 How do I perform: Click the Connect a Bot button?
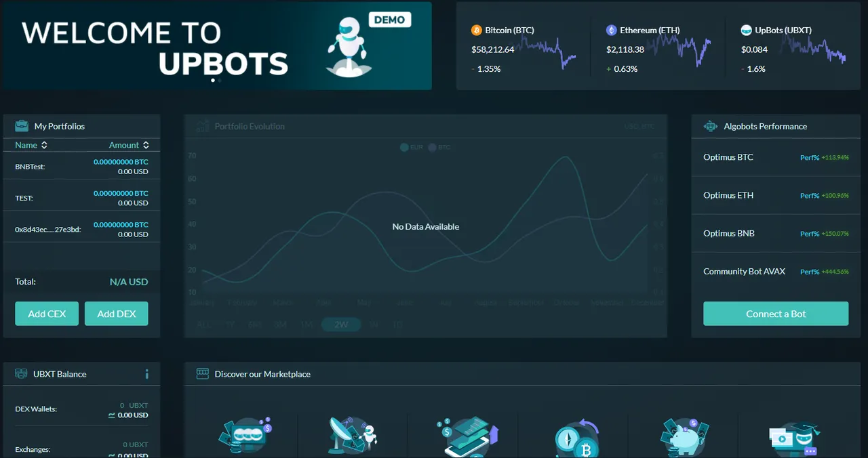(776, 314)
